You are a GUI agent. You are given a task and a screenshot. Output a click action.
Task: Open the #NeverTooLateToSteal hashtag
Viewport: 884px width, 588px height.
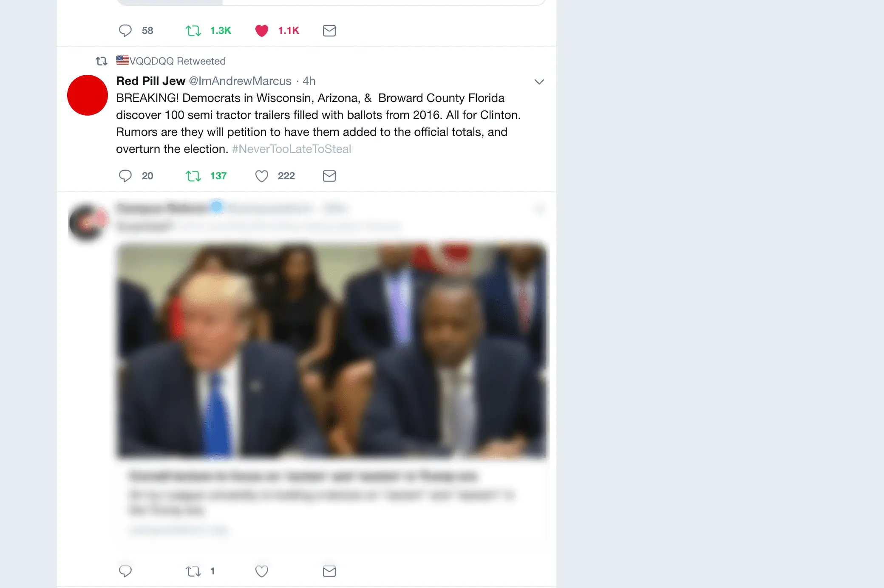coord(292,149)
